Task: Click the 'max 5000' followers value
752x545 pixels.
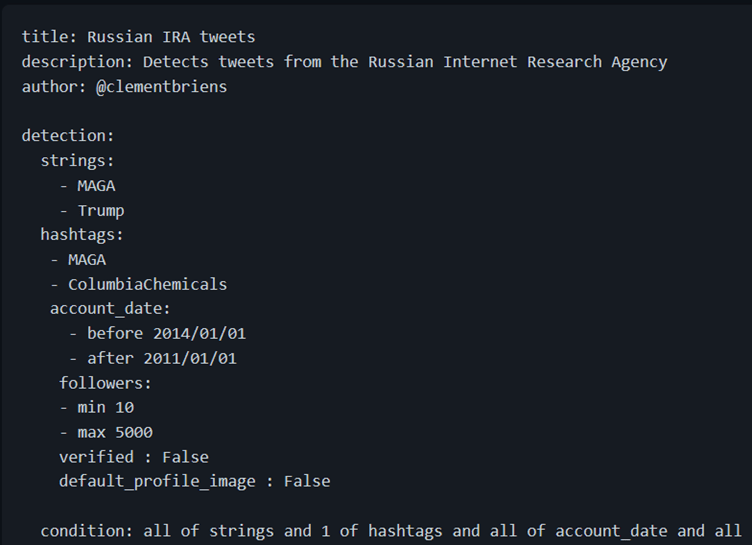Action: coord(115,432)
